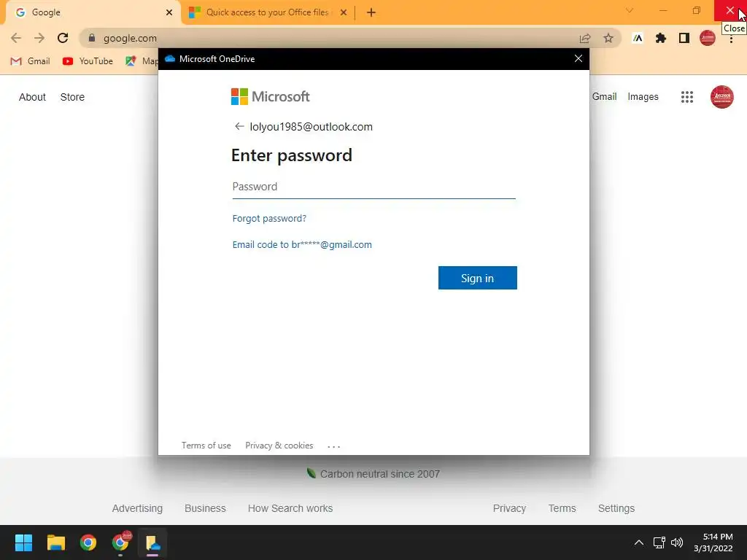
Task: Open Settings in Google footer
Action: point(616,508)
